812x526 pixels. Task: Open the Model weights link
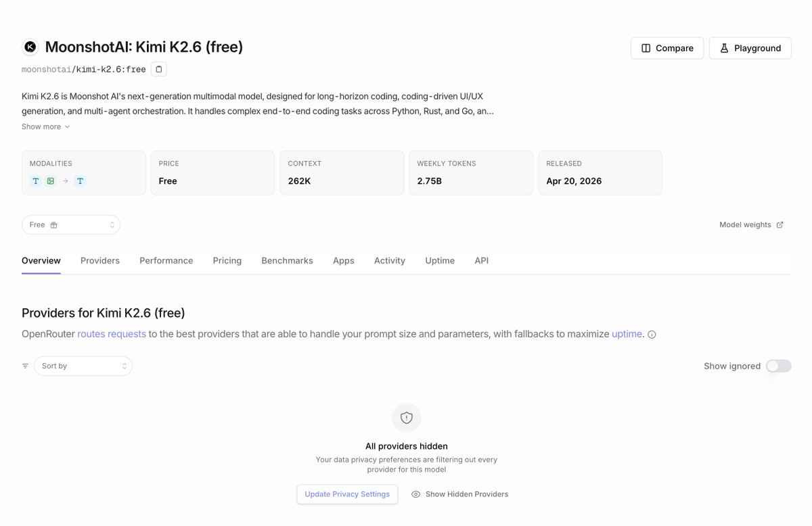[x=751, y=225]
